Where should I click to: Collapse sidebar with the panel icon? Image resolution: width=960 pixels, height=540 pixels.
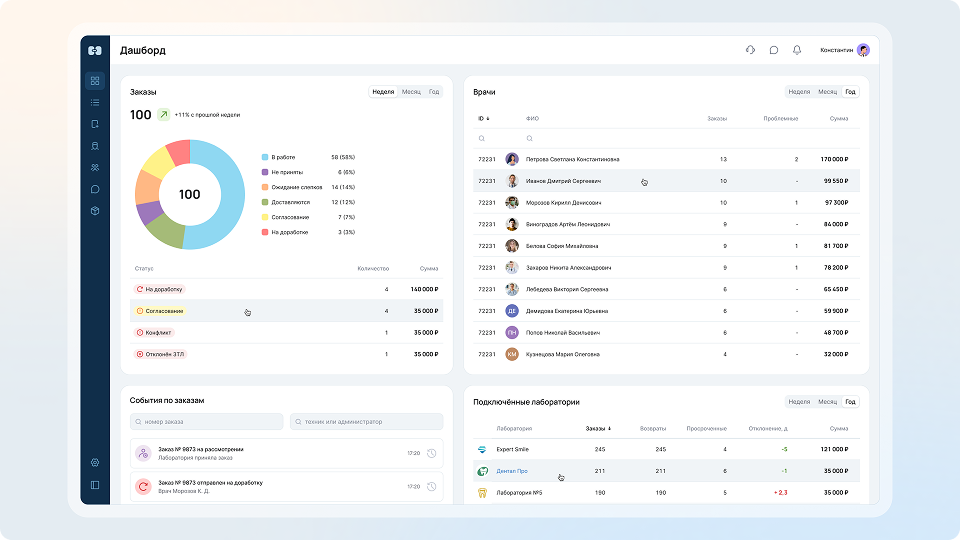pos(95,485)
